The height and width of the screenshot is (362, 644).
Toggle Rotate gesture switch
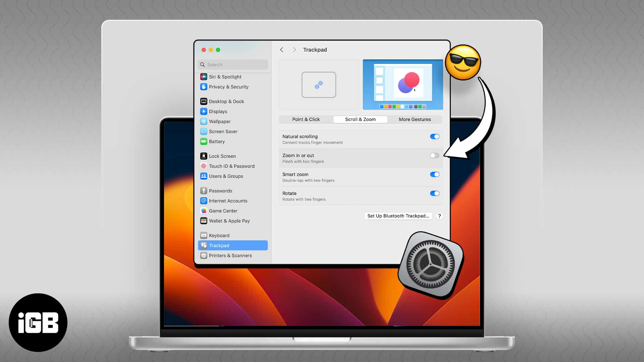[x=435, y=193]
